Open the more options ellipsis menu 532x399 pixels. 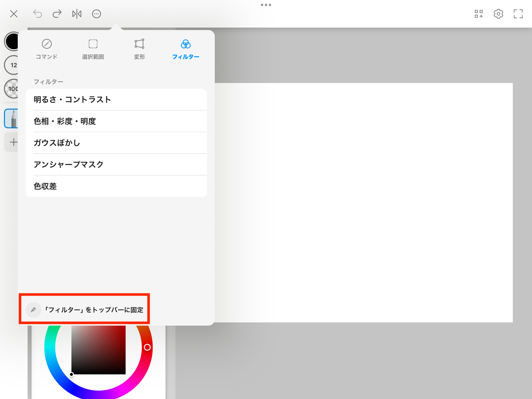coord(97,14)
